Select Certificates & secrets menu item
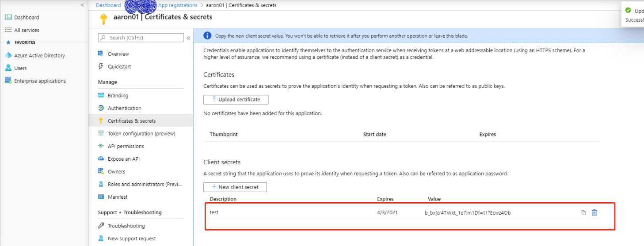 tap(141, 121)
